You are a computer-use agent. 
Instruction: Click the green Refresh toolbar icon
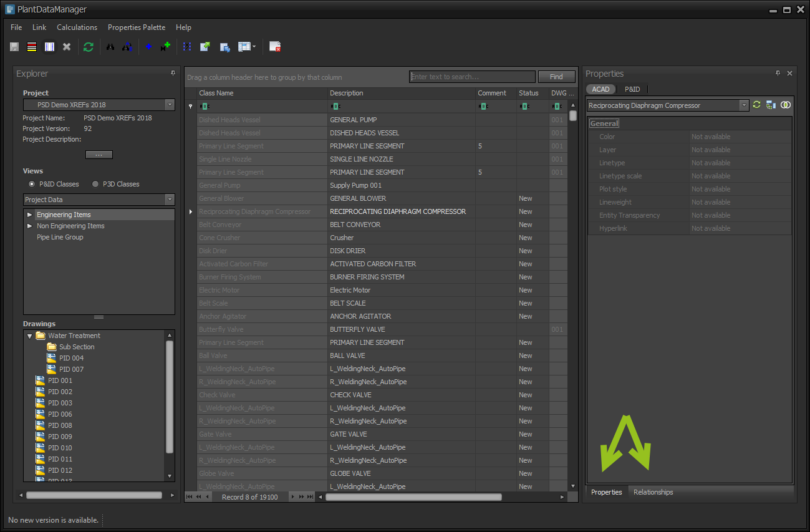click(89, 47)
